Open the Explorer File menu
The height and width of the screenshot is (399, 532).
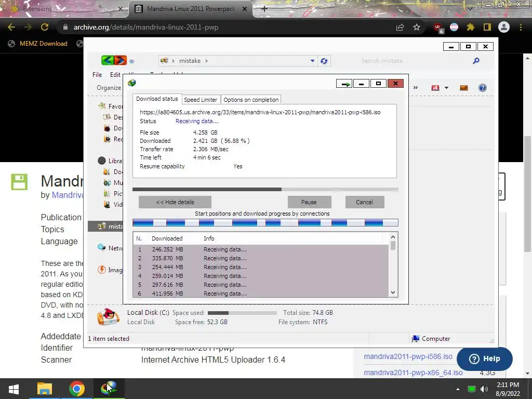pyautogui.click(x=97, y=75)
